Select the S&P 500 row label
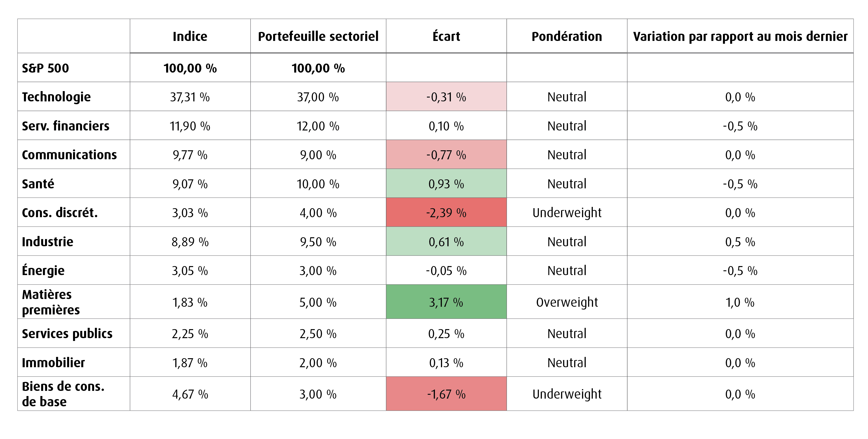868x439 pixels. 46,68
